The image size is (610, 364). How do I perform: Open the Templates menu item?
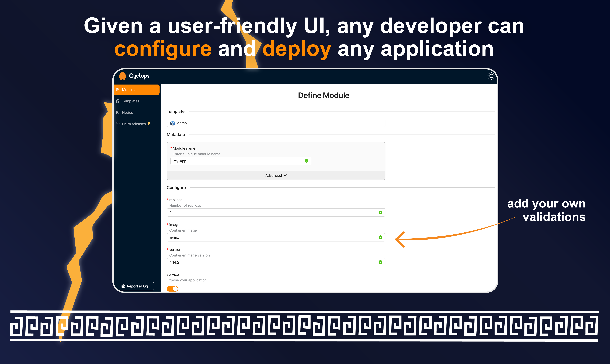click(x=131, y=101)
